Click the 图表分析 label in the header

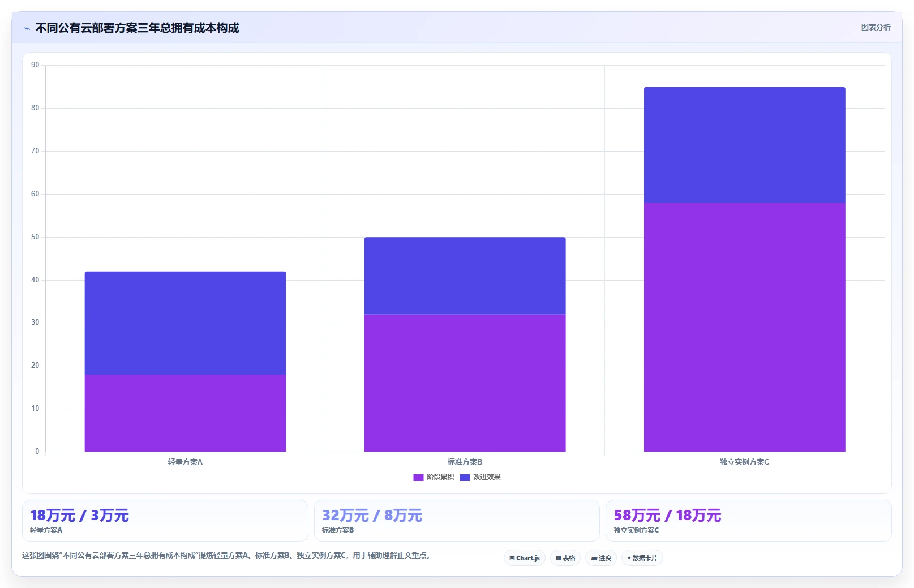[x=876, y=27]
